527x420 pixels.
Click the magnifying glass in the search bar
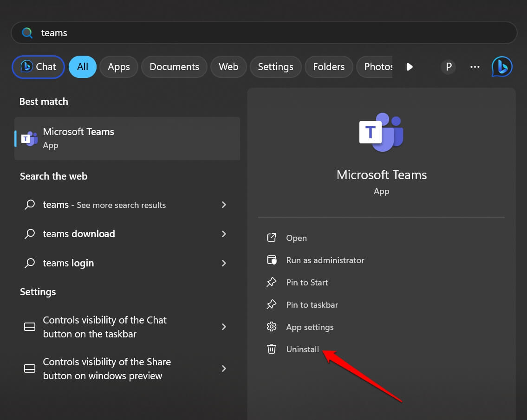[x=27, y=32]
